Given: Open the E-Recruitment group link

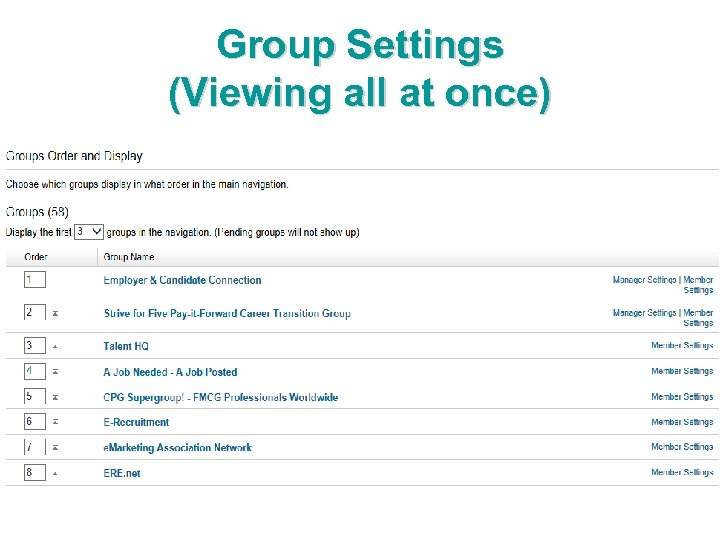Looking at the screenshot, I should pos(136,422).
